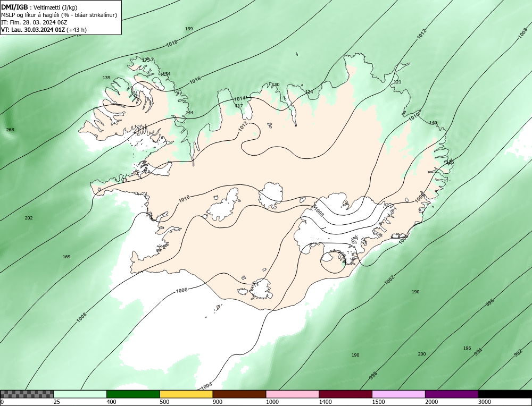This screenshot has height=406, width=532.
Task: Select the 1002 isobar label
Action: (389, 280)
